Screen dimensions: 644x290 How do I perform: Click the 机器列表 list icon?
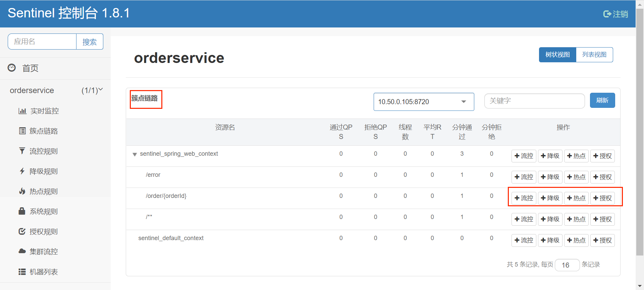[x=22, y=272]
